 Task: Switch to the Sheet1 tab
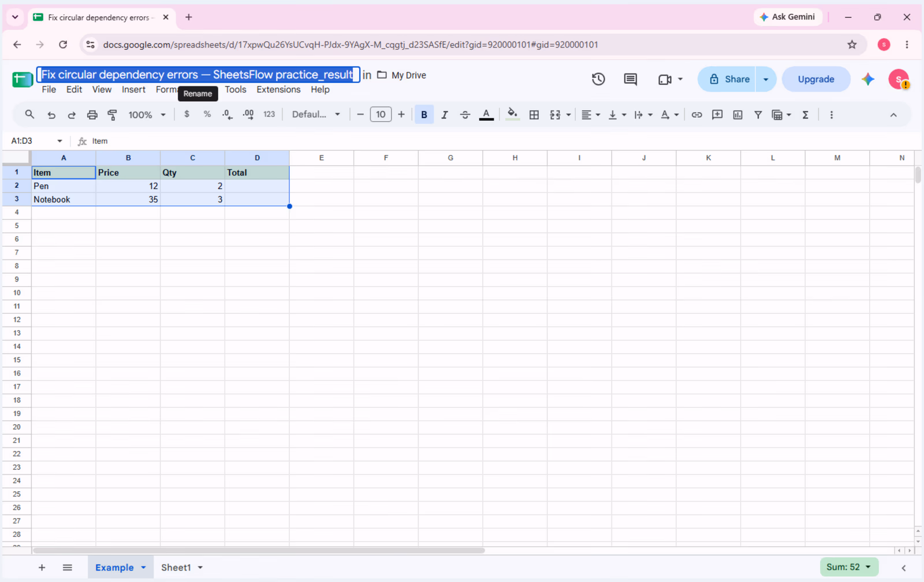176,568
